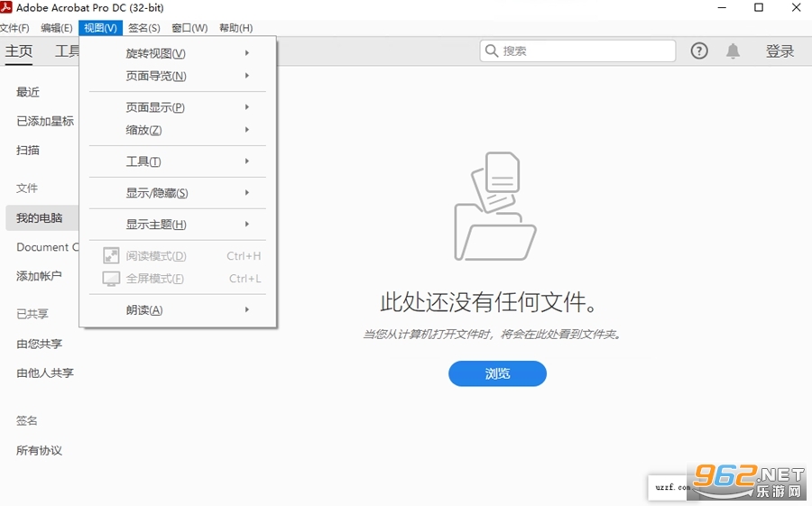Open notifications bell icon
The width and height of the screenshot is (812, 506).
click(x=733, y=51)
